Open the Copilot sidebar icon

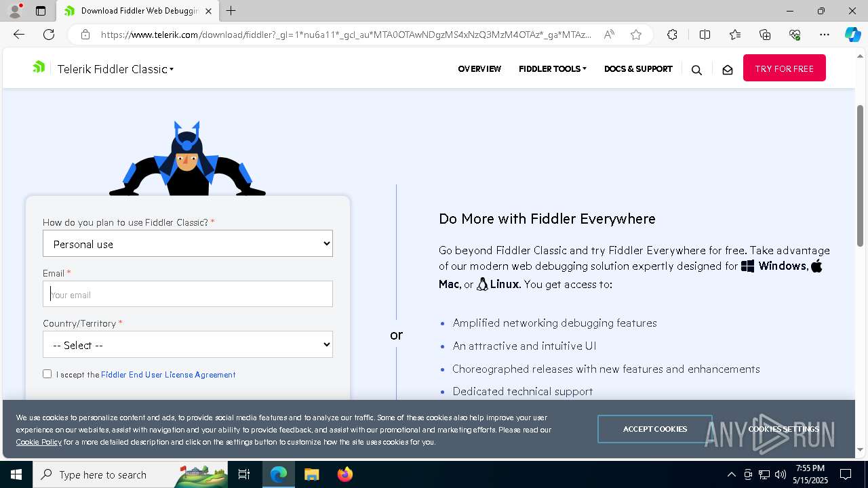(x=852, y=35)
